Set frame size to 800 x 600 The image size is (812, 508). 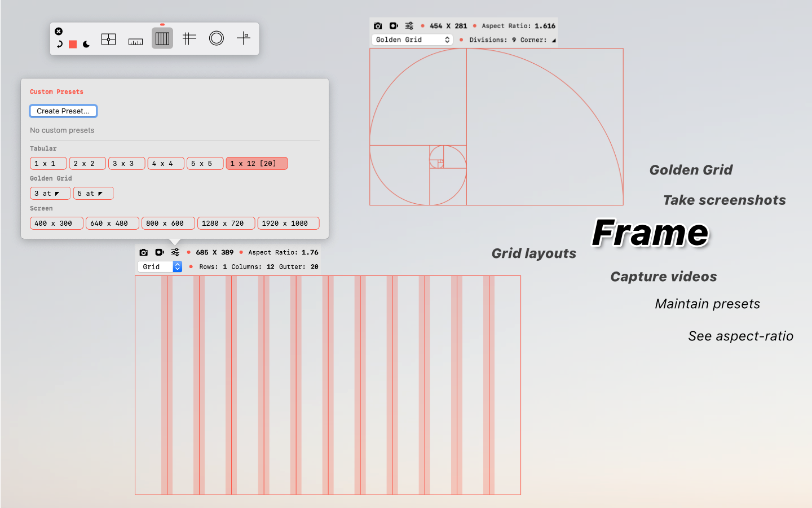coord(168,224)
